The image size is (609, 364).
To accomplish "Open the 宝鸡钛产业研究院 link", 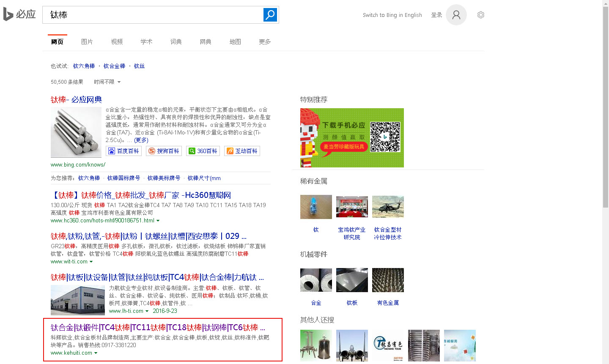I will click(352, 233).
